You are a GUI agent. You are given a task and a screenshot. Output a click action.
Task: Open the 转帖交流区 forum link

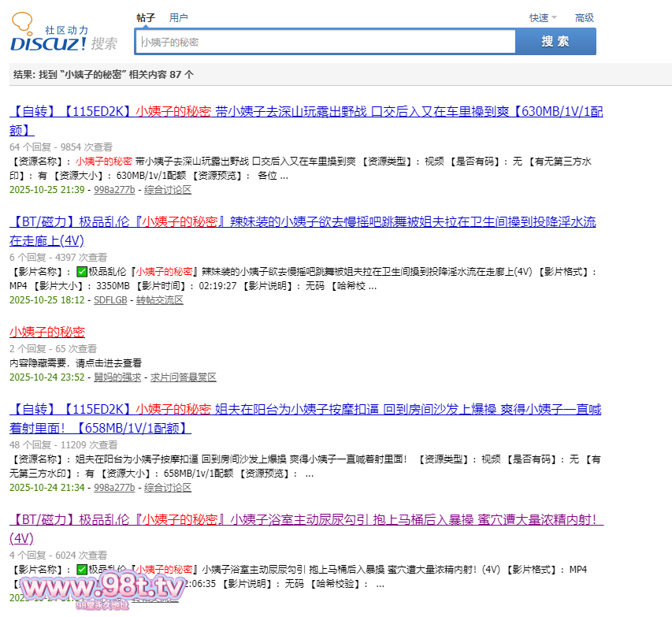[160, 300]
